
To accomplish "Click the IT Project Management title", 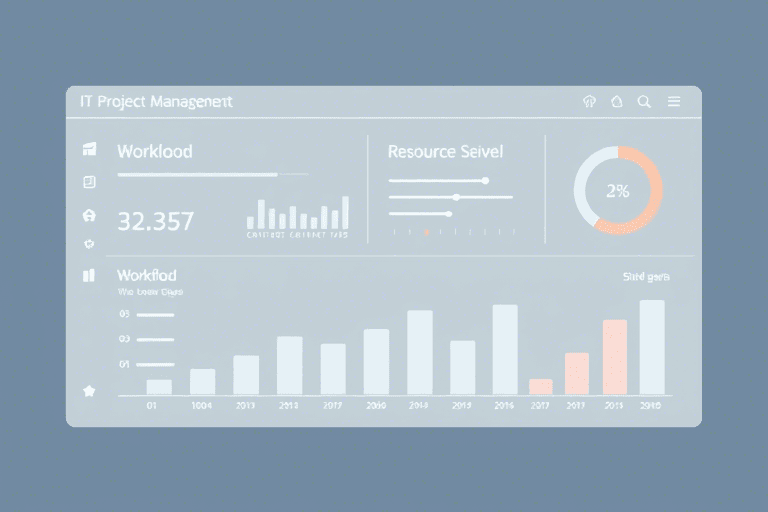I will 156,102.
